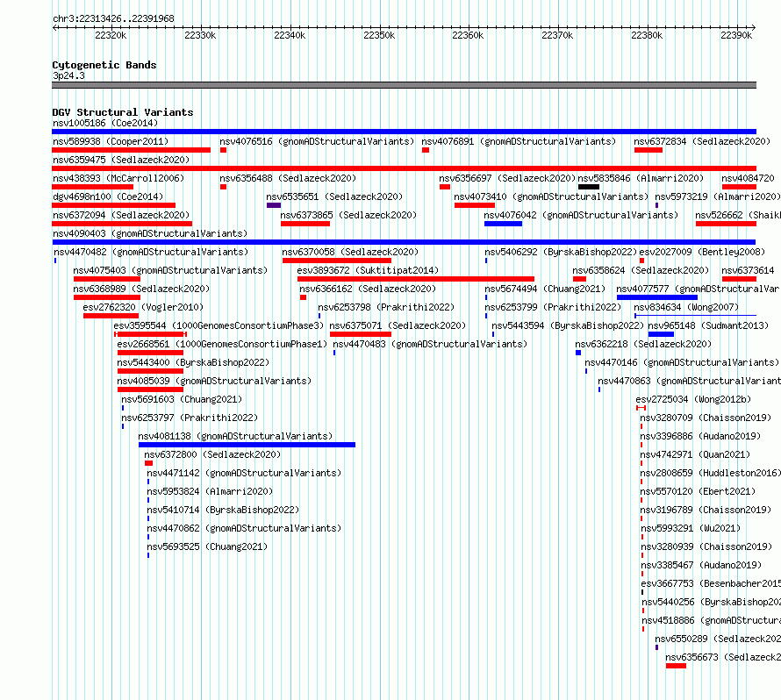Viewport: 781px width, 700px height.
Task: Select dgv4698n100 (Coe2014) variant
Action: (108, 196)
